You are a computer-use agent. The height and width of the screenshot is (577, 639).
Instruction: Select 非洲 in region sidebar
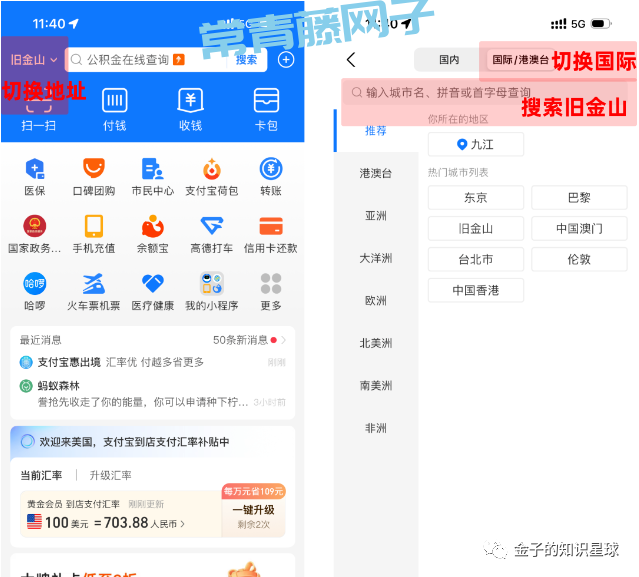tap(376, 428)
